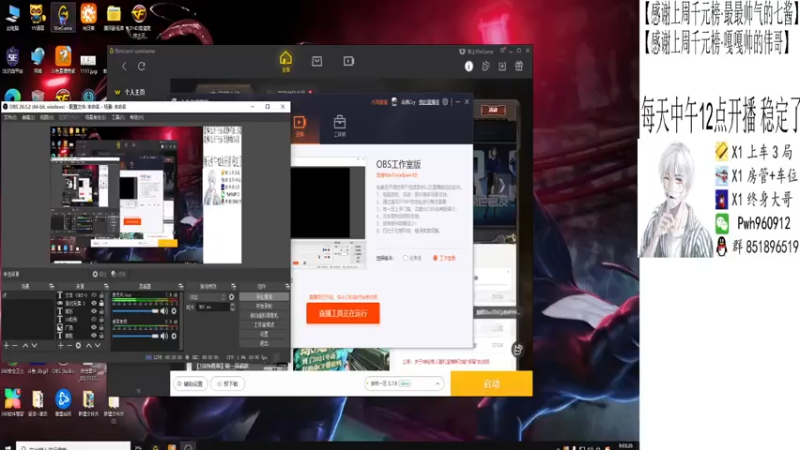The image size is (800, 450).
Task: Open OBS 视图 View menu
Action: pos(46,117)
